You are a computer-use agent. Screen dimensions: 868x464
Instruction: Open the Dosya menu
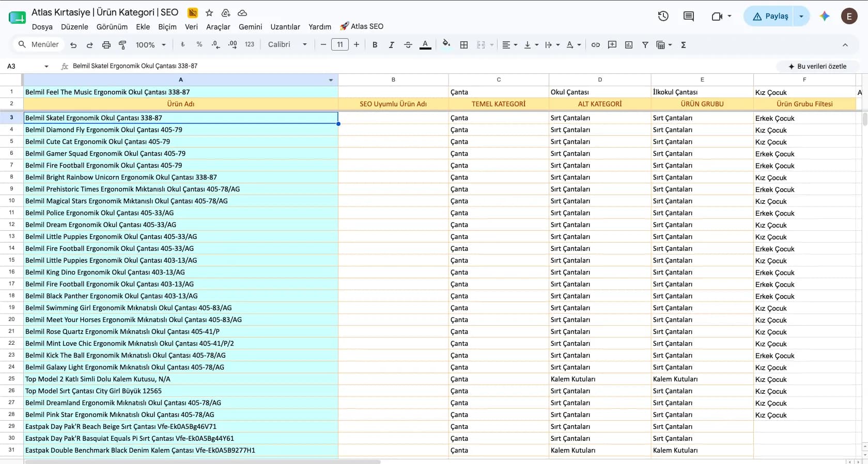pyautogui.click(x=42, y=27)
